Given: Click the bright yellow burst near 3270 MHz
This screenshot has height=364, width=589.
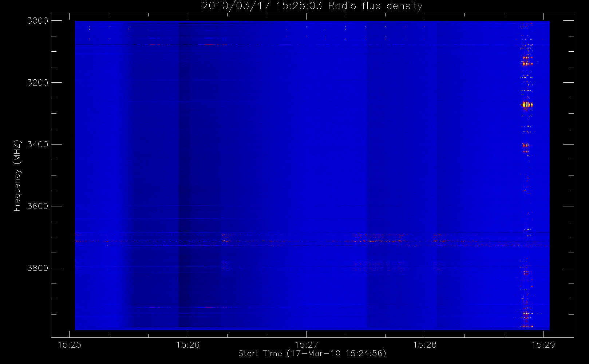Looking at the screenshot, I should point(526,105).
